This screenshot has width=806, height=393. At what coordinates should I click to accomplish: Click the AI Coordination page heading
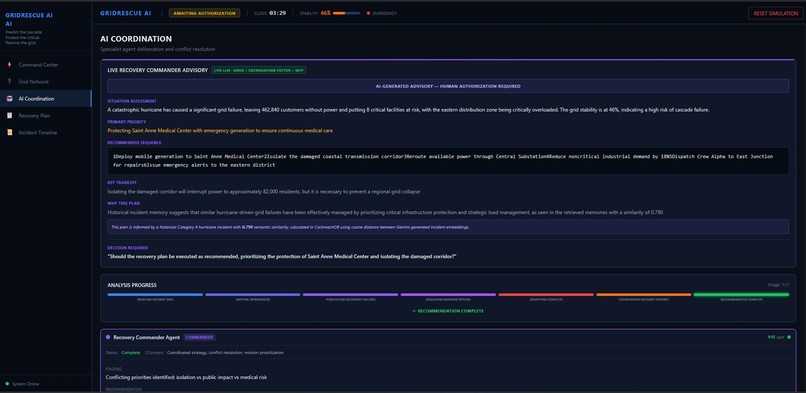136,39
